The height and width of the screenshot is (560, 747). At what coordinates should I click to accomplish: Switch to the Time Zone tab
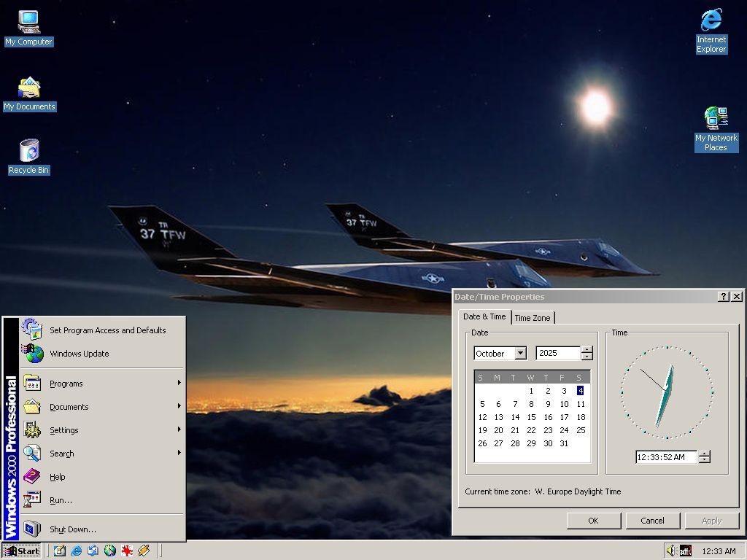(533, 318)
